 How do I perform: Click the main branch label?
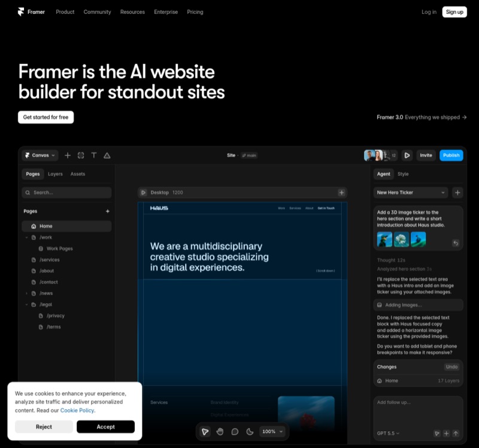(249, 156)
